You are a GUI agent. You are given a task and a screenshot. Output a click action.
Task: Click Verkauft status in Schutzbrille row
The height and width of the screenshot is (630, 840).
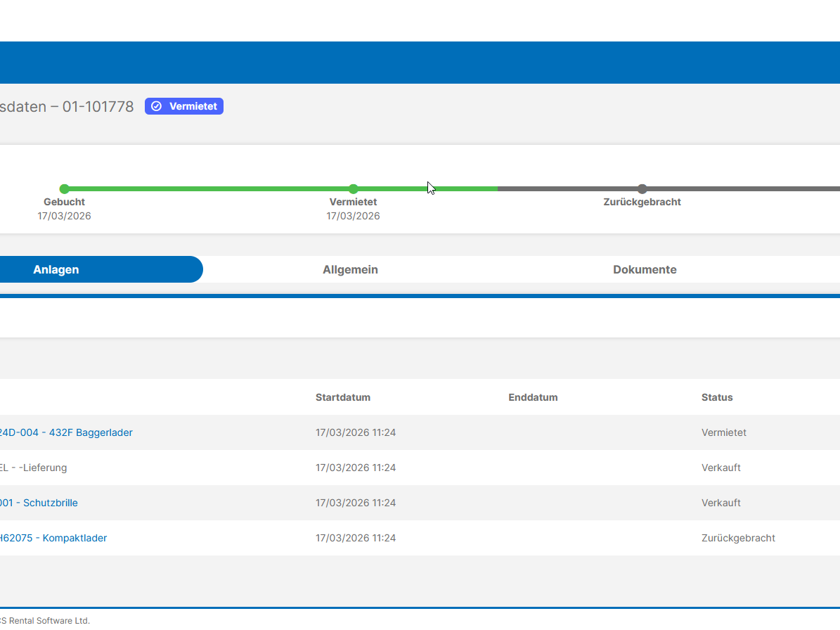[721, 503]
